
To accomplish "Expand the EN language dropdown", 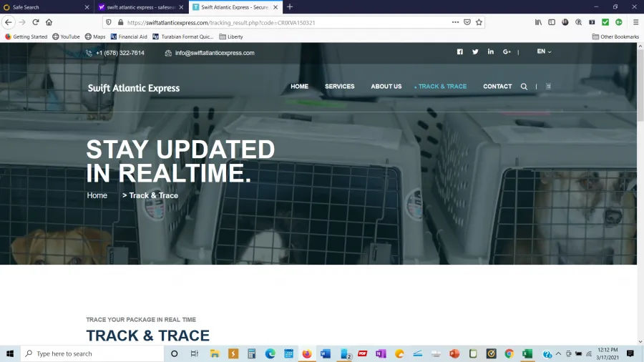I will [x=544, y=52].
